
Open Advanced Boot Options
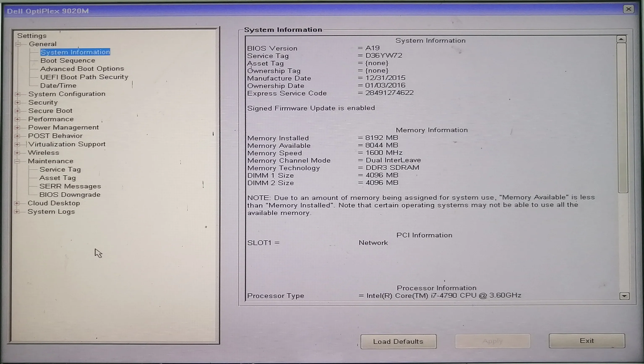(82, 69)
